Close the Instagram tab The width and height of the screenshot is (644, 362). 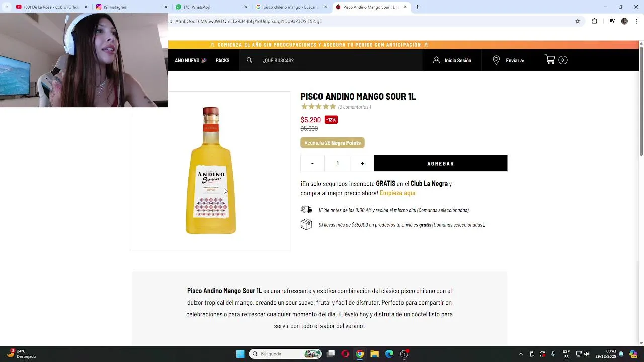pyautogui.click(x=166, y=7)
